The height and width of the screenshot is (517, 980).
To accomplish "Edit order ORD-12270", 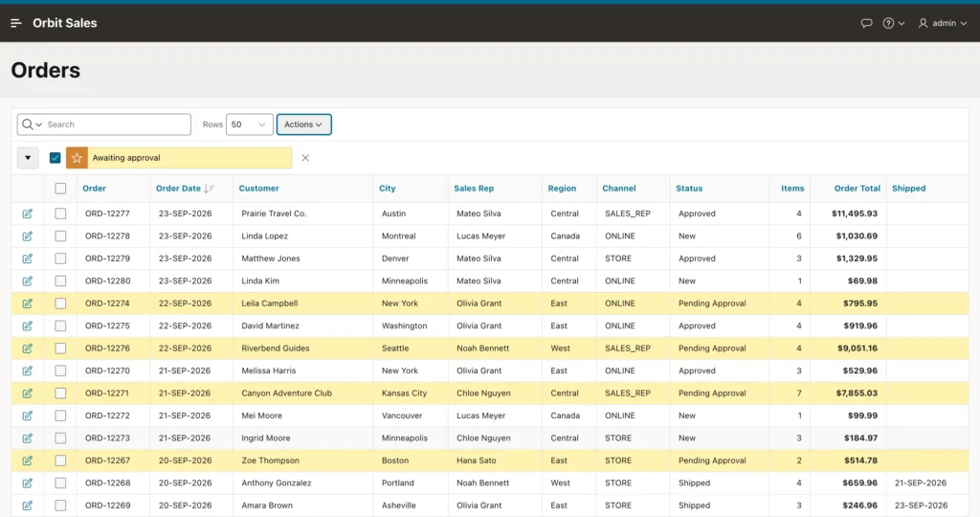I will pyautogui.click(x=28, y=371).
